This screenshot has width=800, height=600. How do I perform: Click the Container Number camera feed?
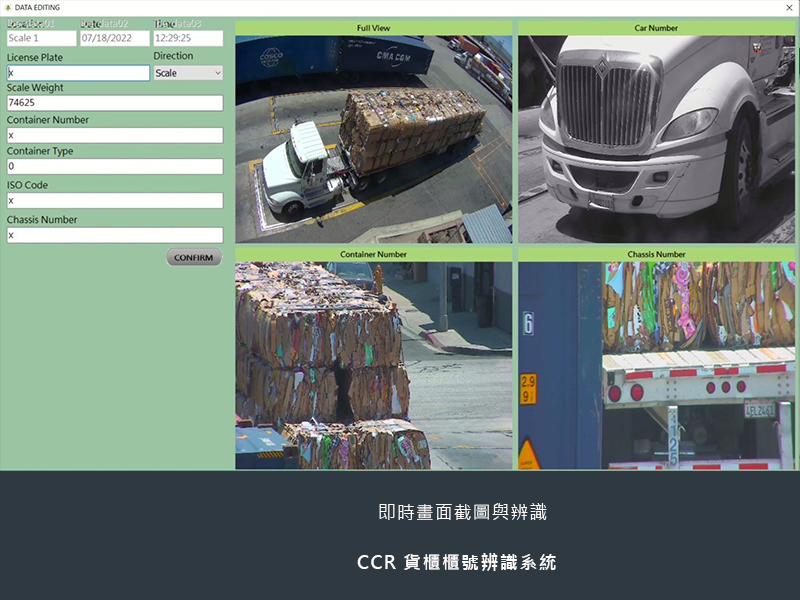point(375,365)
